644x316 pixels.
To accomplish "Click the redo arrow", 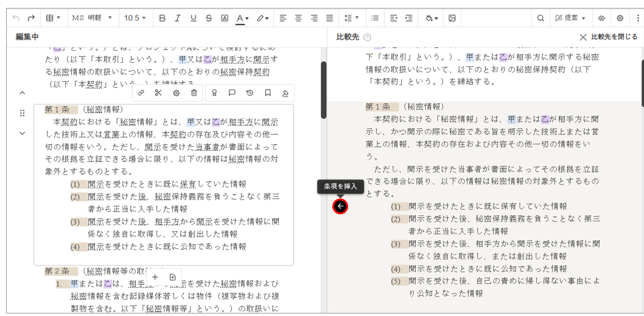I will pos(31,18).
